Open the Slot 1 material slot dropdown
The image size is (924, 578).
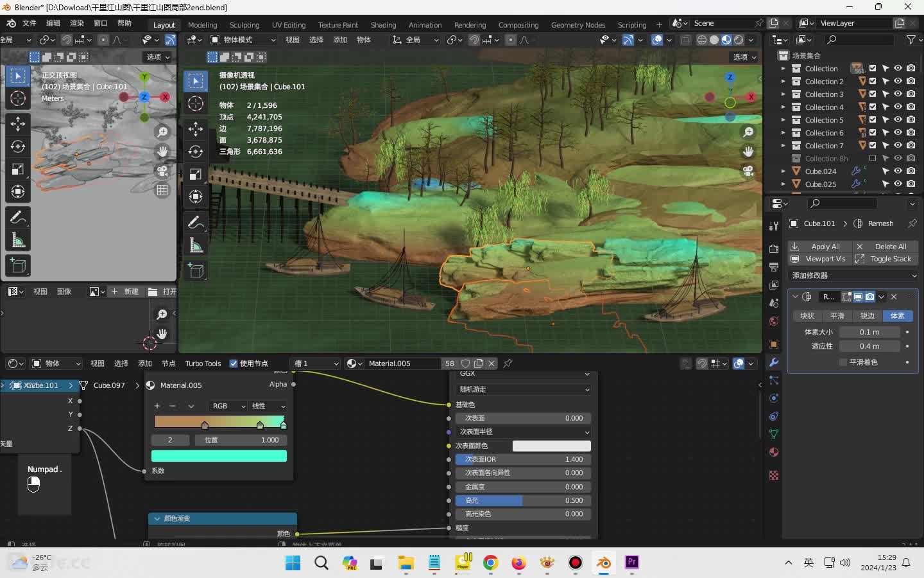click(316, 363)
